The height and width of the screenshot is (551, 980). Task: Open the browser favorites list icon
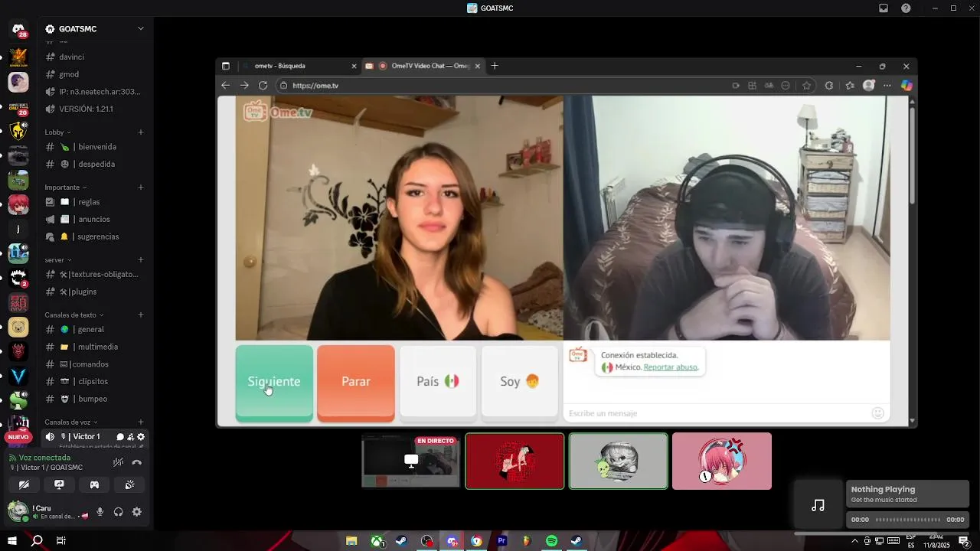coord(849,86)
